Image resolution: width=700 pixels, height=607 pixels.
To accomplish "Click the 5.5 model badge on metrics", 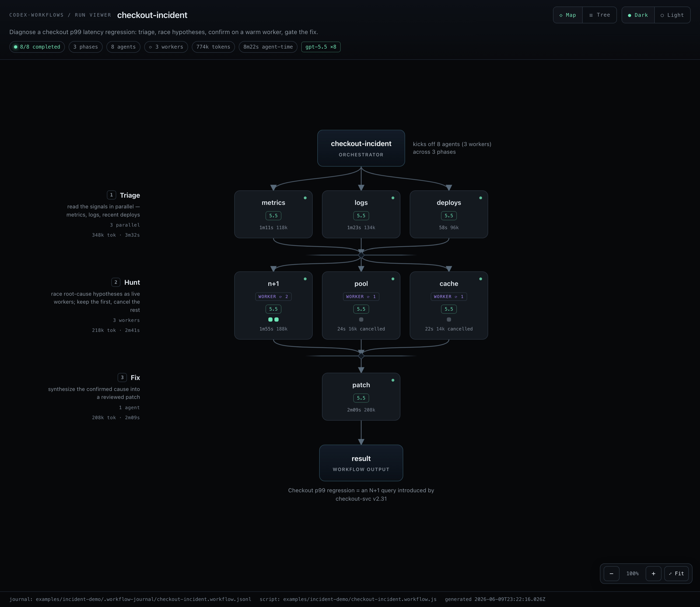I will tap(273, 215).
